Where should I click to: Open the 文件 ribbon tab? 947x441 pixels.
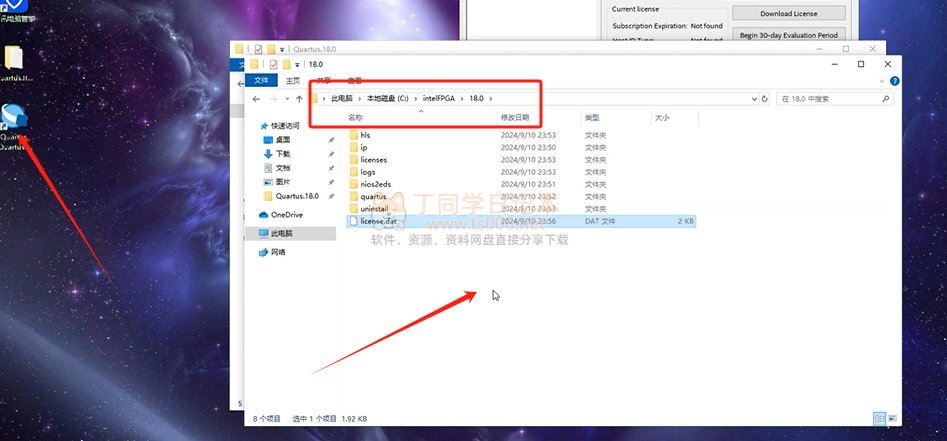click(x=261, y=81)
